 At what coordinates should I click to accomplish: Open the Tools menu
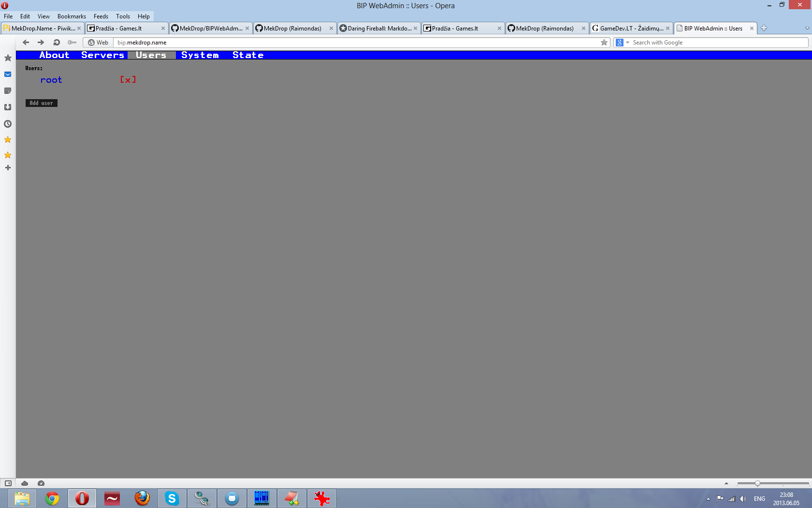pos(123,16)
